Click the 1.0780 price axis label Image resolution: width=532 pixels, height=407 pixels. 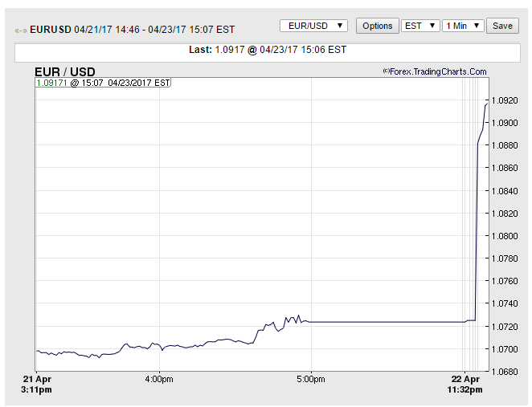pos(505,258)
